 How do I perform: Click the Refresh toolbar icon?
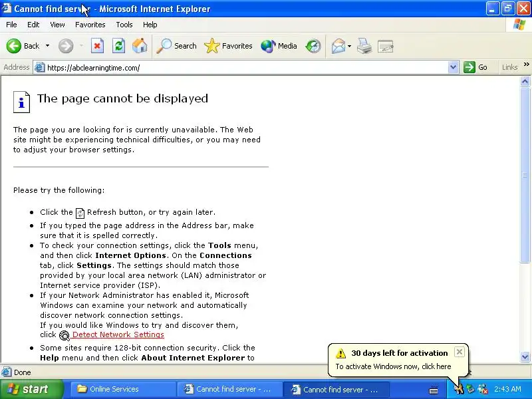point(119,46)
